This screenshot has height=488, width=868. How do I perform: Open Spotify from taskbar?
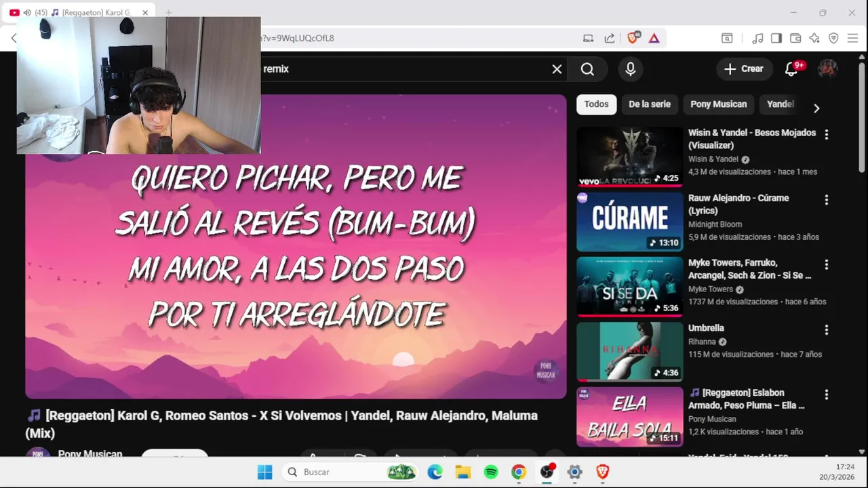491,472
